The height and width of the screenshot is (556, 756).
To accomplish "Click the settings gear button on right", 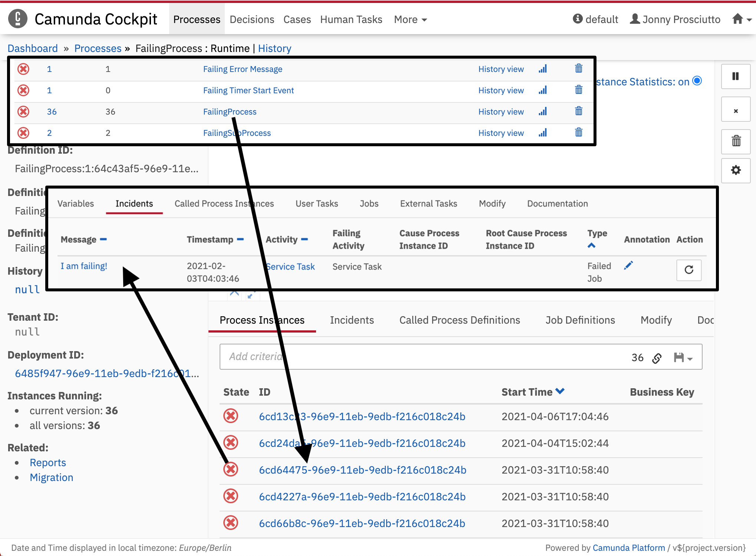I will 735,170.
